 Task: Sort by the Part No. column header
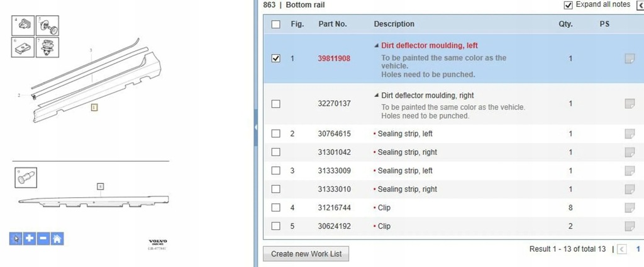click(333, 24)
